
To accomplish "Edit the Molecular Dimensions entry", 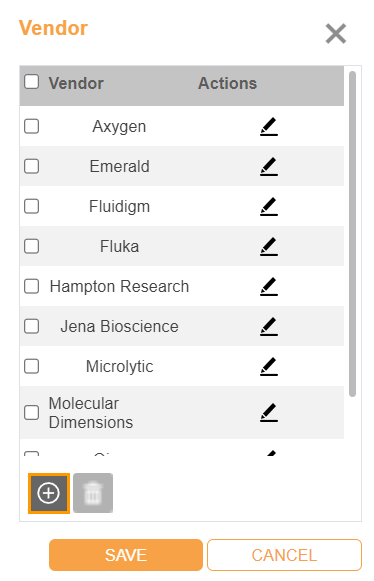I will pyautogui.click(x=269, y=412).
